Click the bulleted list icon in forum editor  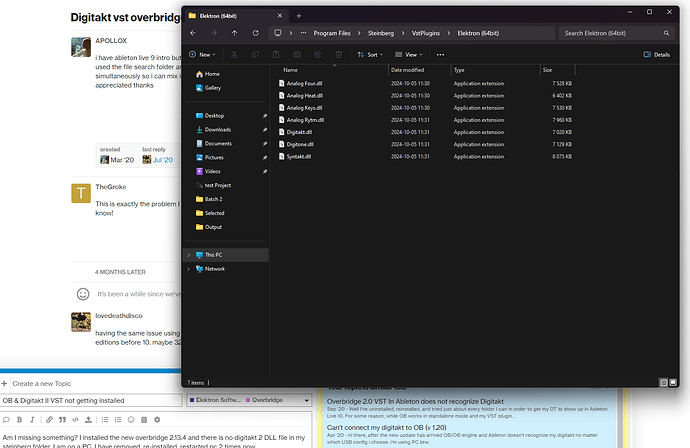pos(105,420)
